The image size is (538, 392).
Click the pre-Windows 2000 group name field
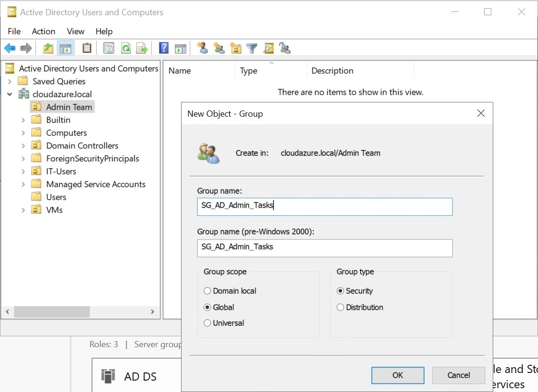[325, 248]
